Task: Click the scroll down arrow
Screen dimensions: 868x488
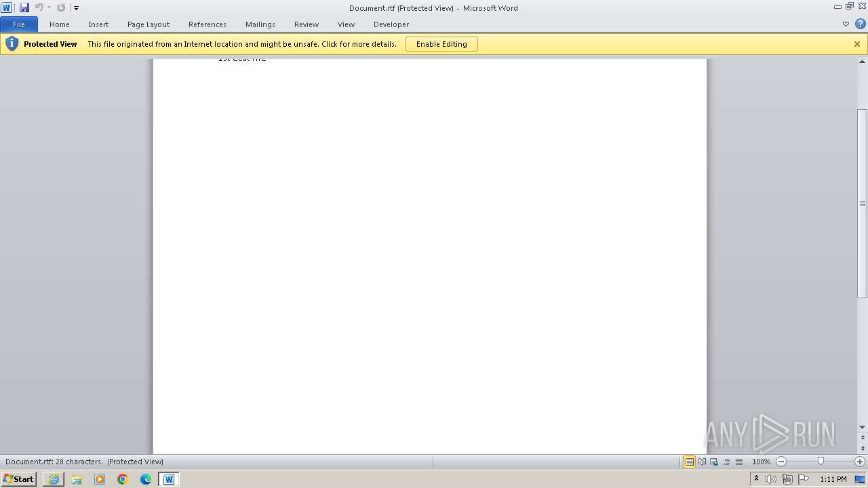Action: [x=863, y=427]
